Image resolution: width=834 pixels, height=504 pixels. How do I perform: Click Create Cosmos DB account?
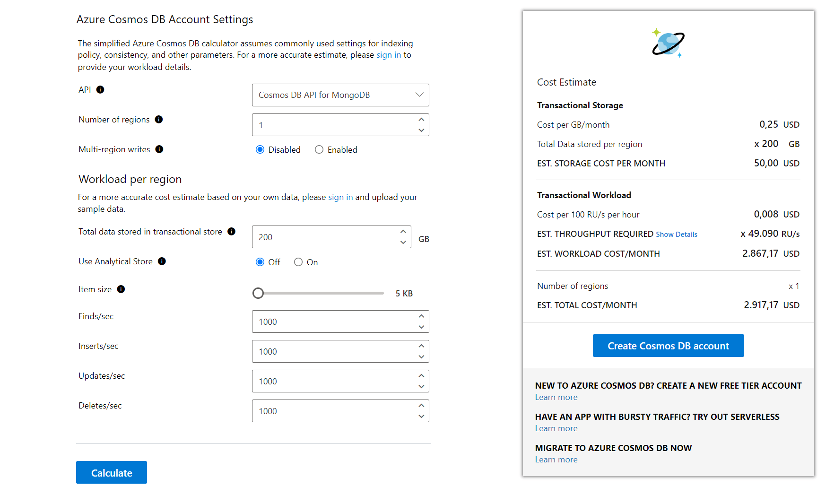[668, 346]
